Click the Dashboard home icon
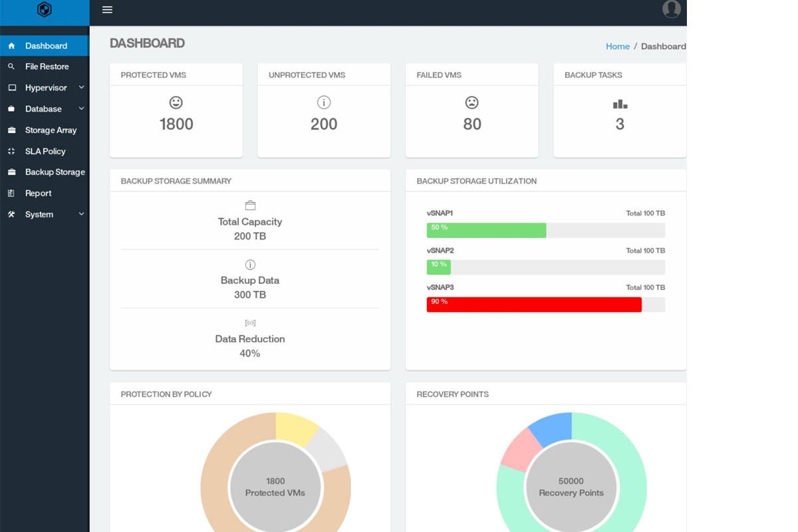The height and width of the screenshot is (532, 798). tap(11, 46)
